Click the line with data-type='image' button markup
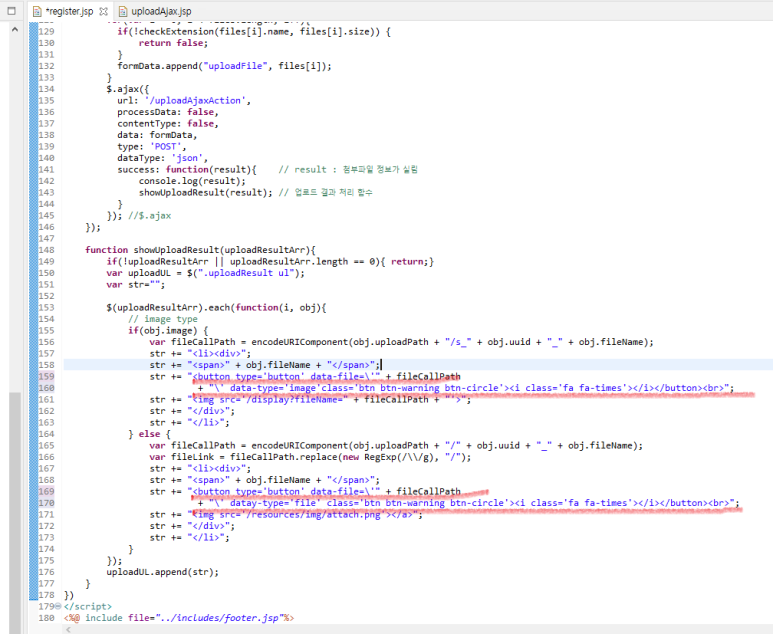This screenshot has width=773, height=634. pos(466,388)
